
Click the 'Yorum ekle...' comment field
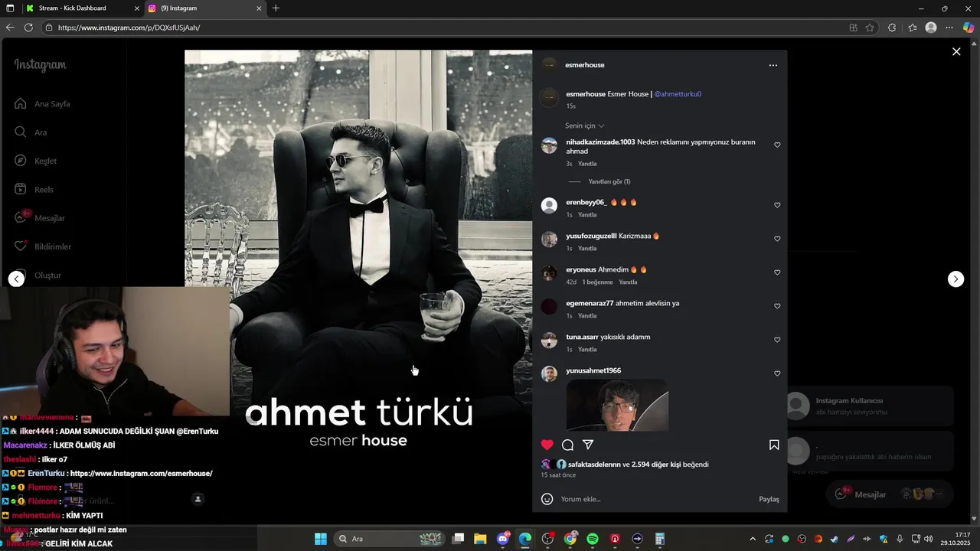(x=655, y=499)
